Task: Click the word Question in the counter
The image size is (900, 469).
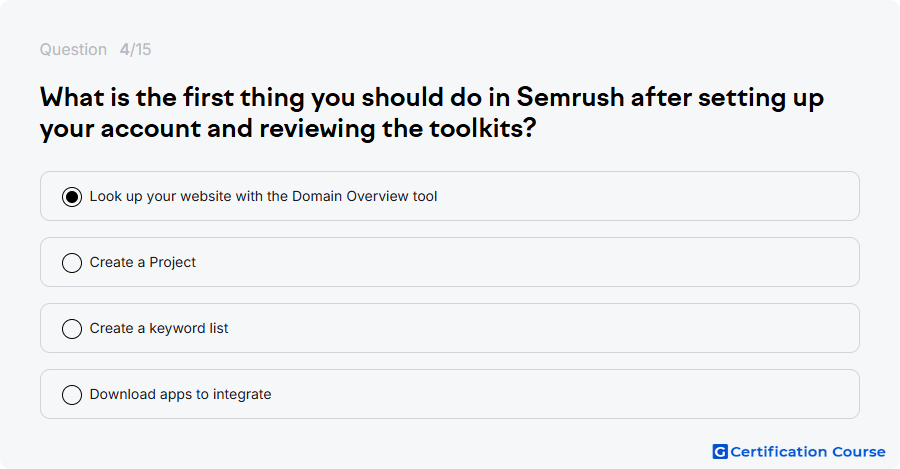Action: coord(73,49)
